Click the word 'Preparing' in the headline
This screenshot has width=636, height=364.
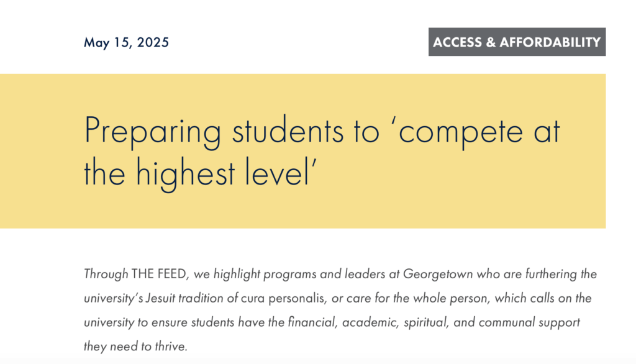tap(153, 132)
